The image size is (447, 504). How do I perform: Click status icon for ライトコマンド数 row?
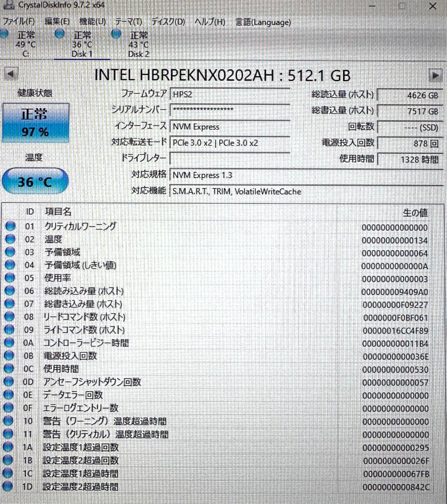point(9,330)
